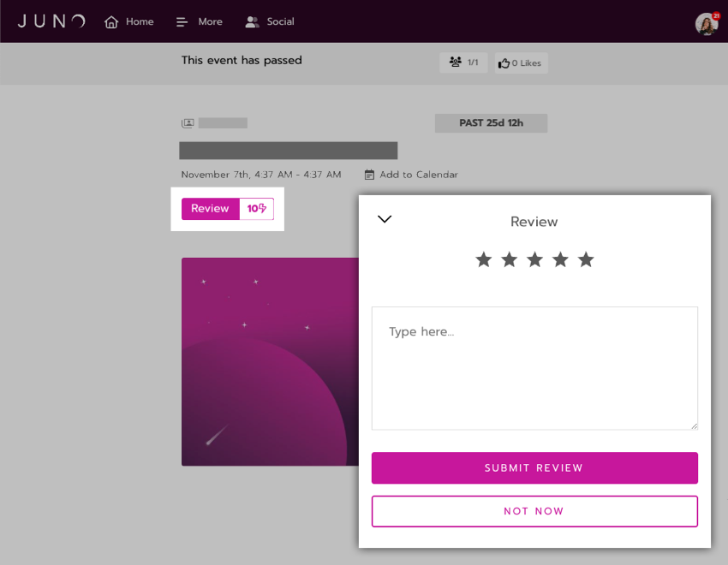Click the pink Review button
728x565 pixels.
pyautogui.click(x=211, y=209)
